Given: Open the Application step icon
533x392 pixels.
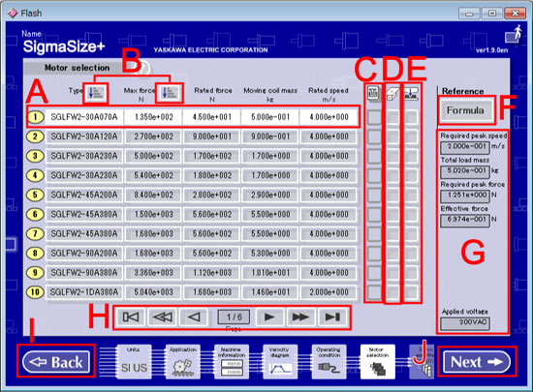Looking at the screenshot, I should pyautogui.click(x=183, y=362).
